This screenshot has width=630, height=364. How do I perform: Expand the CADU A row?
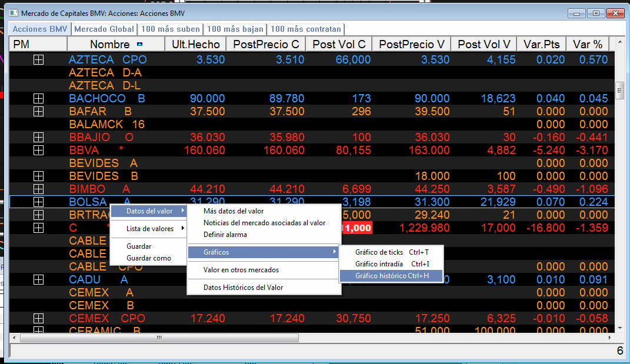[x=39, y=280]
